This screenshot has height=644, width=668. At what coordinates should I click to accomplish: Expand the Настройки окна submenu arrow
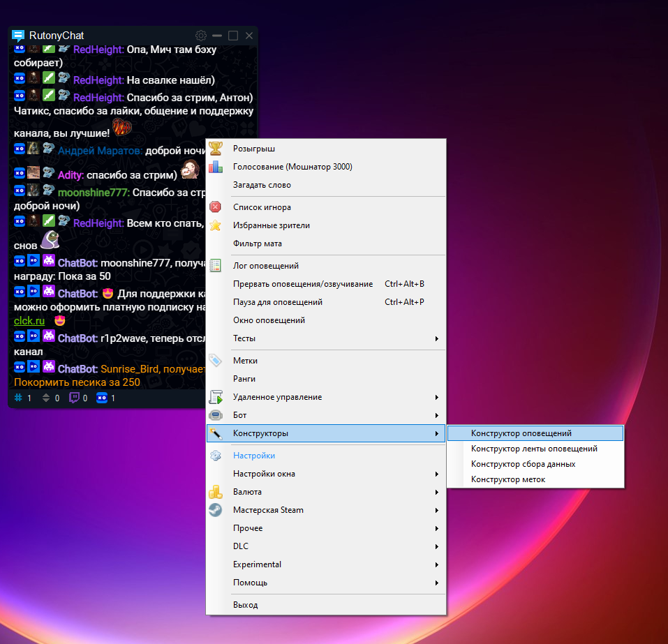(x=437, y=474)
